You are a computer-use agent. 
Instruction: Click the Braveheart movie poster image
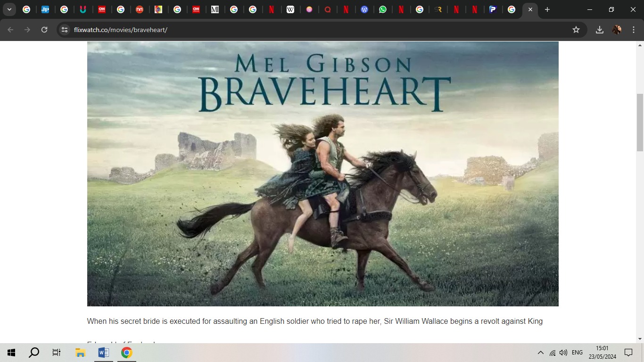click(x=323, y=174)
